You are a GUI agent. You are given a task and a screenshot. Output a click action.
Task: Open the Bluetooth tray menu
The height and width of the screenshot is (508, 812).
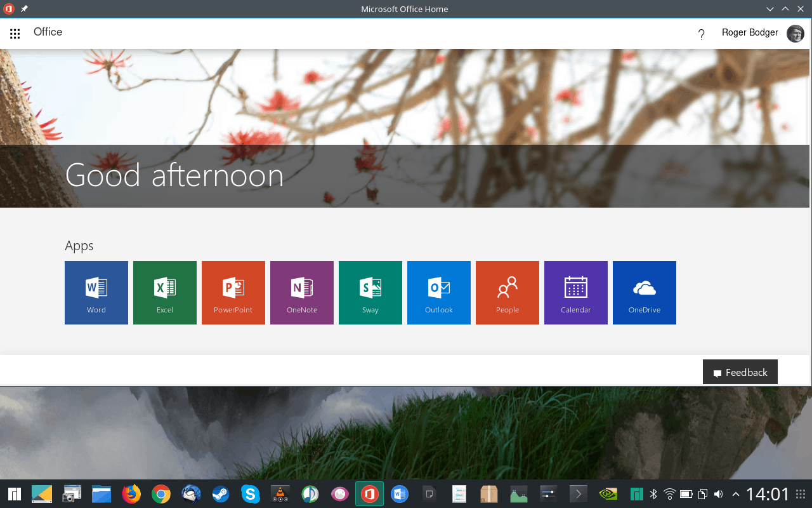[653, 494]
